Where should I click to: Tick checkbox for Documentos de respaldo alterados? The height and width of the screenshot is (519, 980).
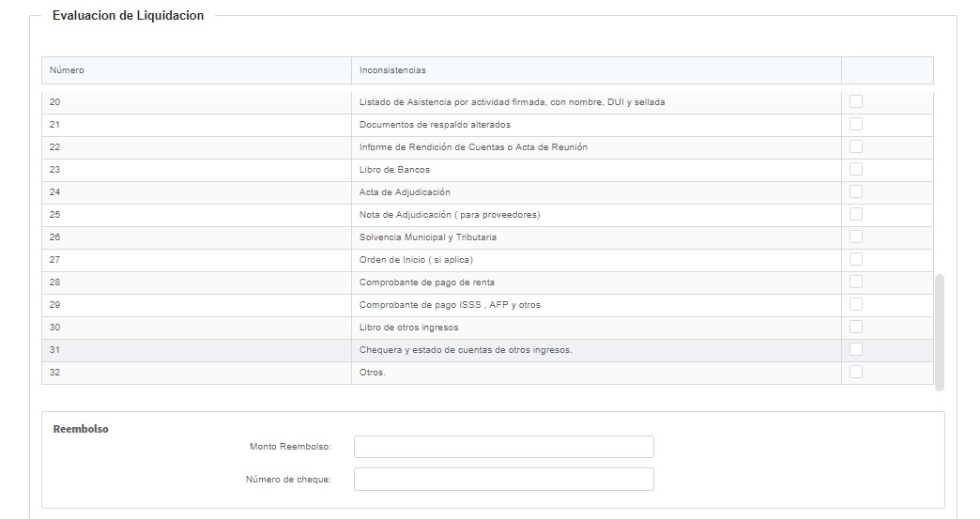point(856,124)
